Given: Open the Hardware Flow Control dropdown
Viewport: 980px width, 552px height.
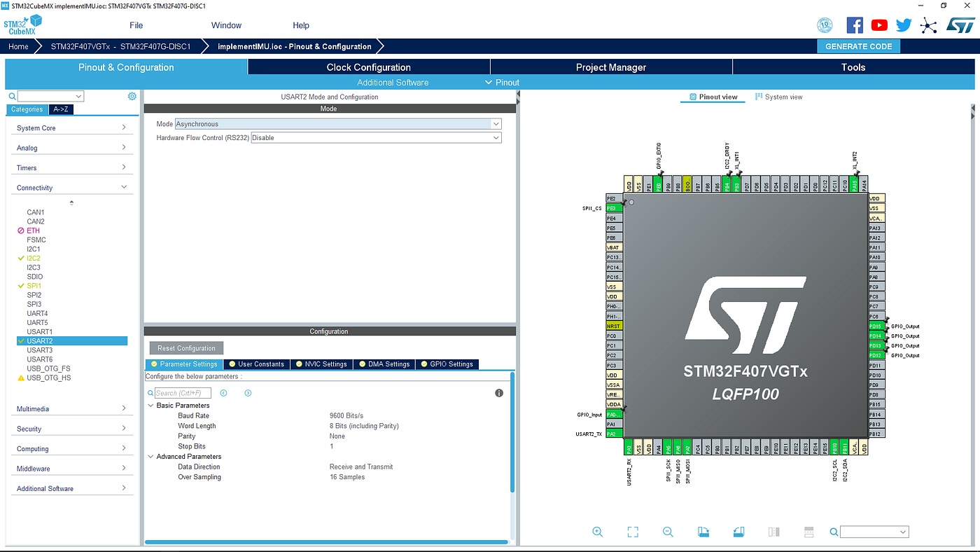Looking at the screenshot, I should click(x=496, y=137).
